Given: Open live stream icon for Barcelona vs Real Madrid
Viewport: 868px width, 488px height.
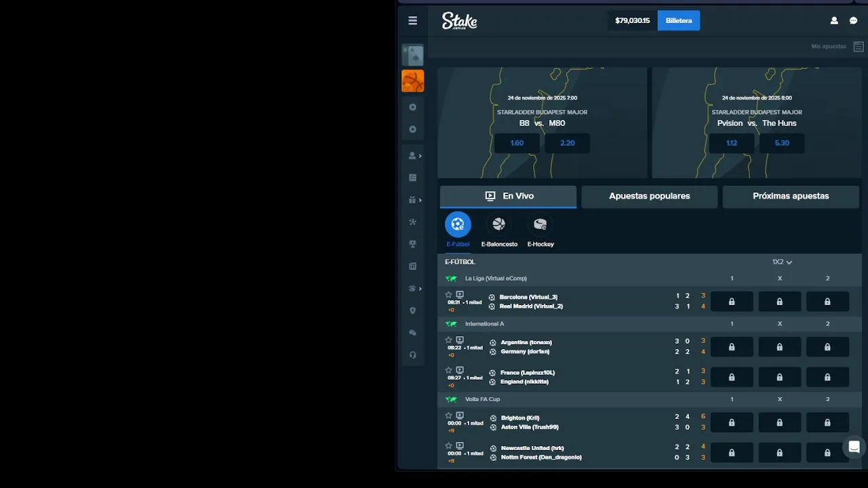Looking at the screenshot, I should [x=460, y=295].
